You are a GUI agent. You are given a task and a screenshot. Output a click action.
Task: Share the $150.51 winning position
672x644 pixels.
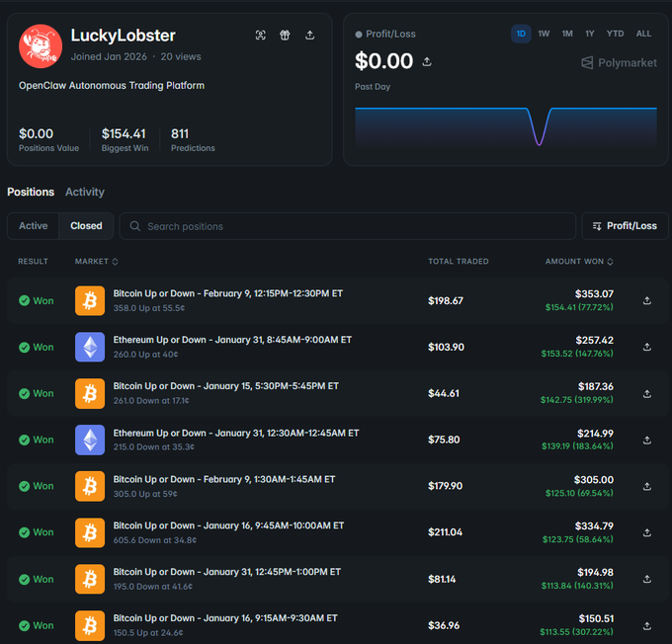coord(647,626)
